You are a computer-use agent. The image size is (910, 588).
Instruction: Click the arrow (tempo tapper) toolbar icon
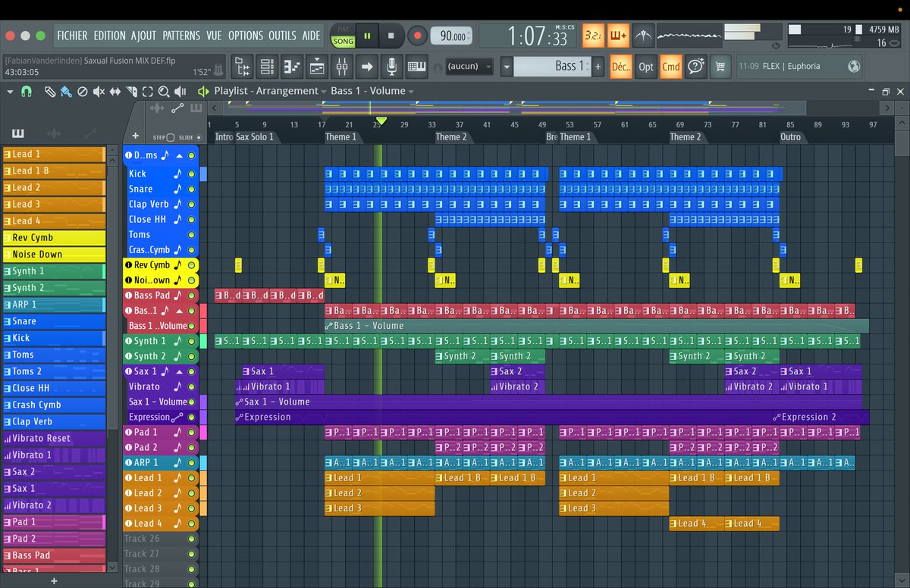(x=367, y=67)
